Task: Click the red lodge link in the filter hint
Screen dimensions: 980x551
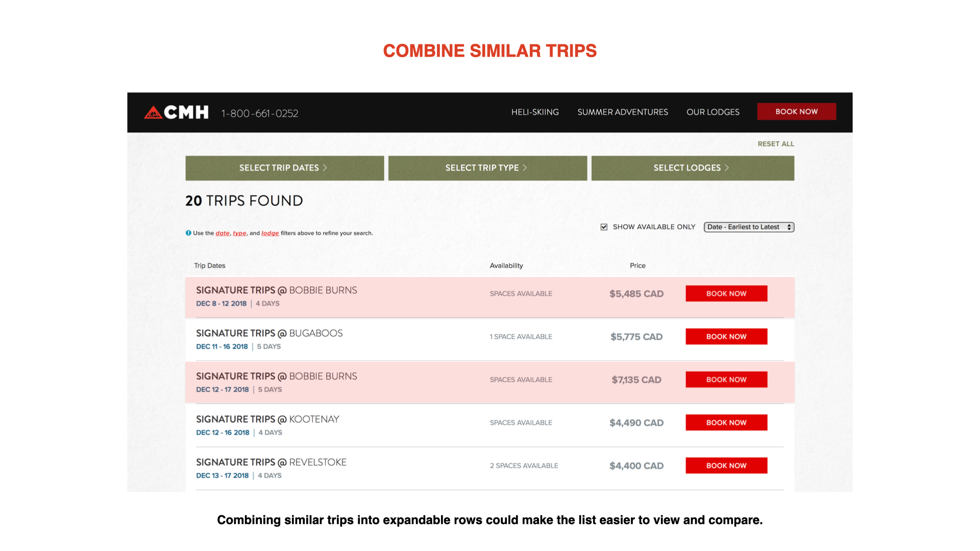Action: [270, 233]
